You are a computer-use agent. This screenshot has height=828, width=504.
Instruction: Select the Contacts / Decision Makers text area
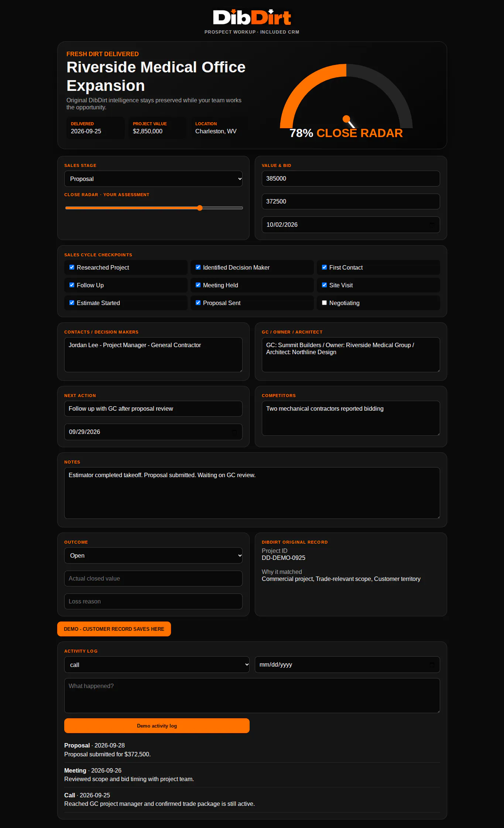click(153, 355)
